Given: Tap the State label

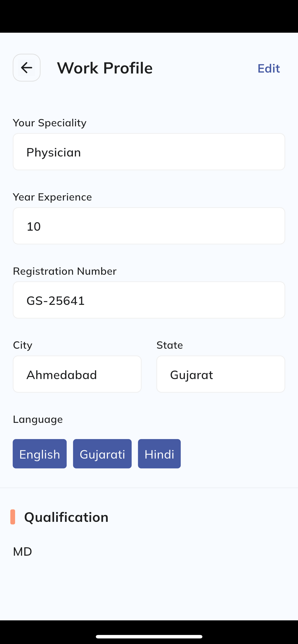Looking at the screenshot, I should 170,345.
